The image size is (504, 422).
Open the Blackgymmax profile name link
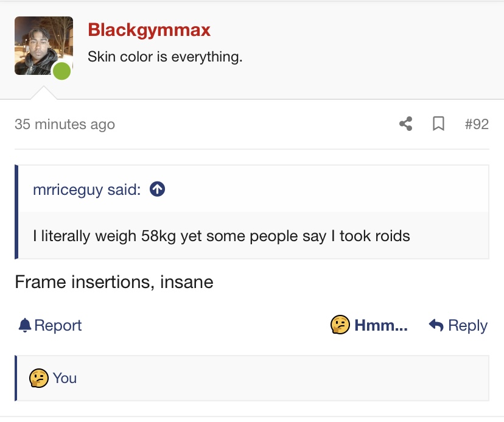pyautogui.click(x=149, y=30)
